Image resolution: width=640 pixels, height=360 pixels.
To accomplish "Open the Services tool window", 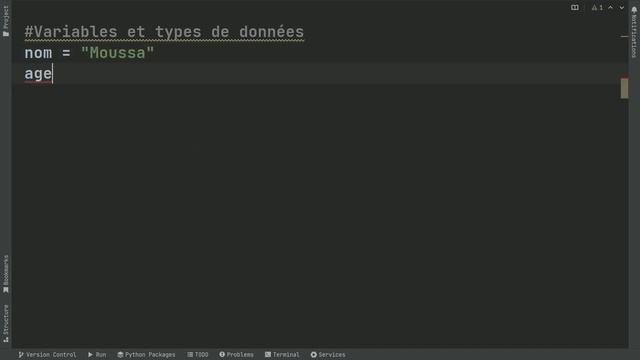I will click(x=328, y=355).
